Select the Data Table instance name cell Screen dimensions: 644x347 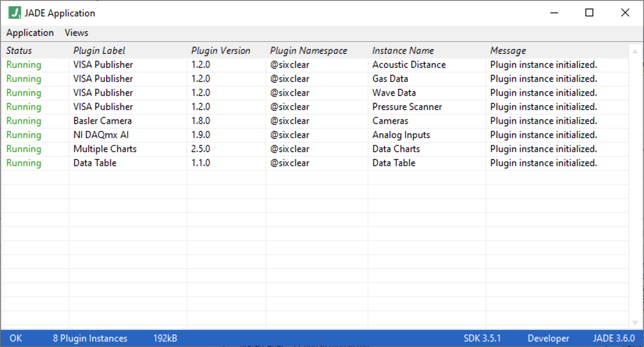click(x=394, y=163)
